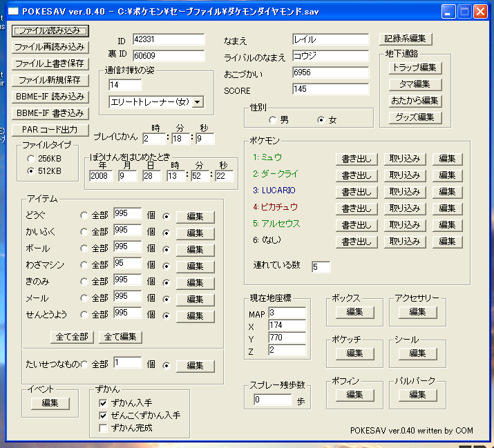Click the play time 時 field
The image size is (494, 448).
154,139
